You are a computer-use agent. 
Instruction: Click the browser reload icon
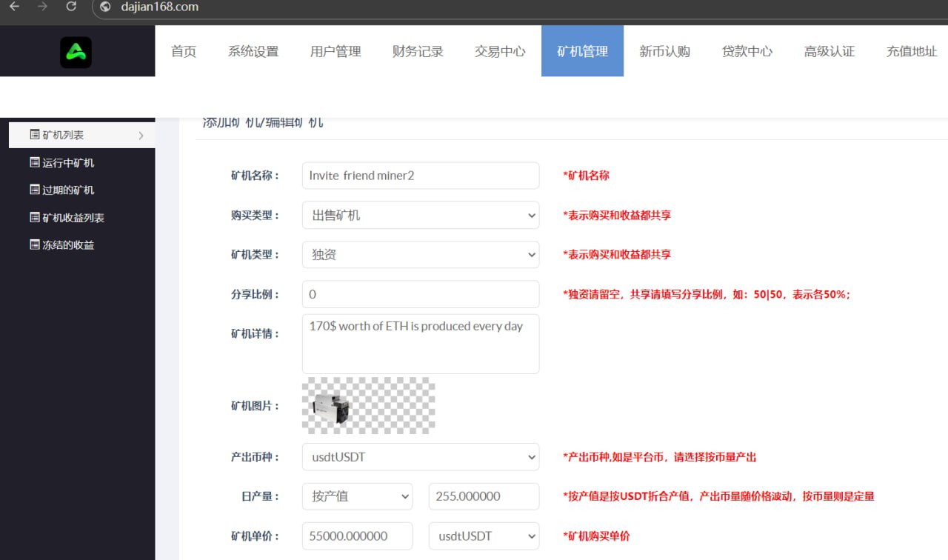point(71,7)
